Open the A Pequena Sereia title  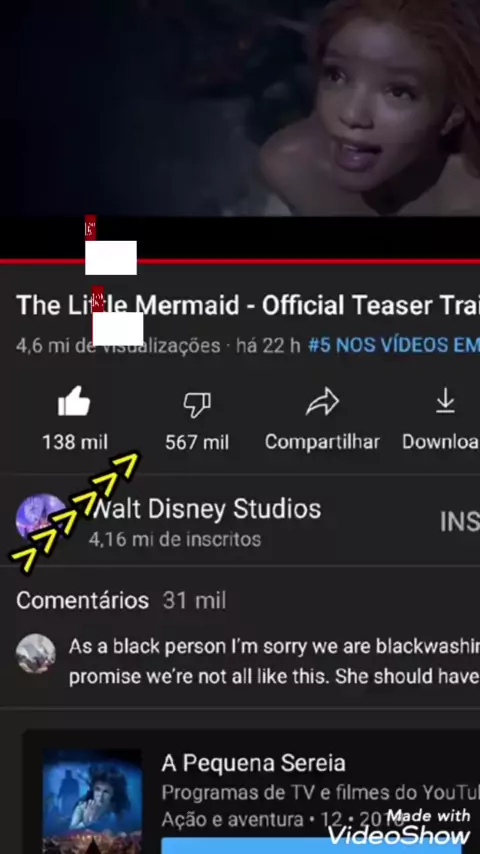point(253,763)
